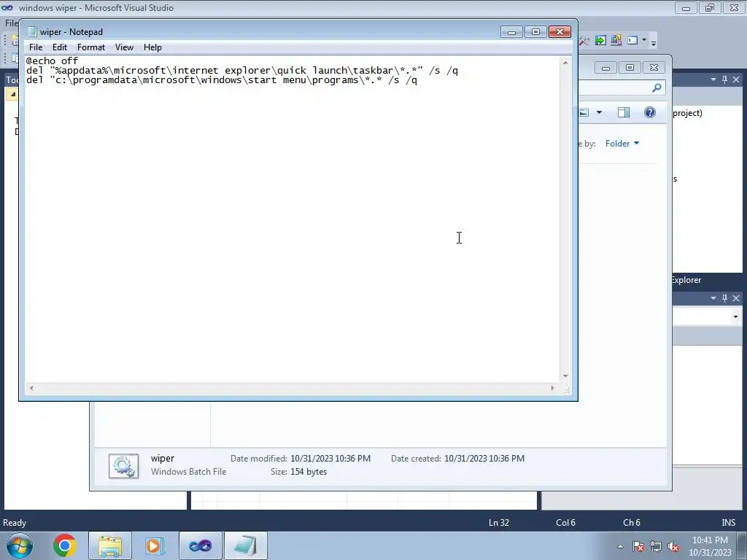The width and height of the screenshot is (747, 560).
Task: Click the date modified value 10/31/2023 10:36 PM
Action: tap(330, 458)
